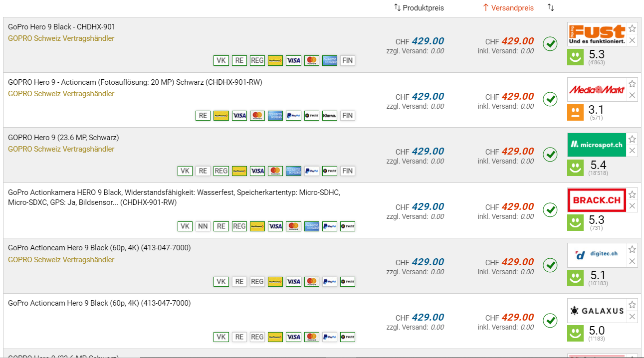Image resolution: width=644 pixels, height=358 pixels.
Task: Open the GoPro Hero 9 Black - CHDHX-901 offer
Action: (x=61, y=27)
